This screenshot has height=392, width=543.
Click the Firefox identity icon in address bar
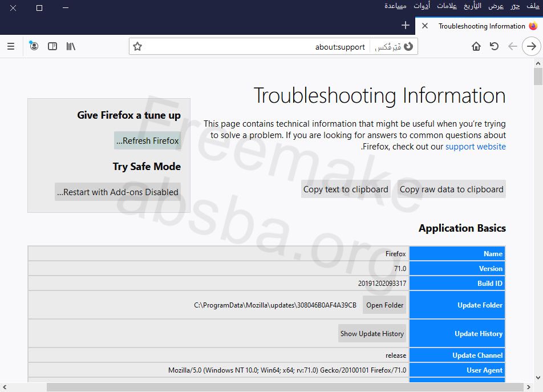tap(408, 46)
